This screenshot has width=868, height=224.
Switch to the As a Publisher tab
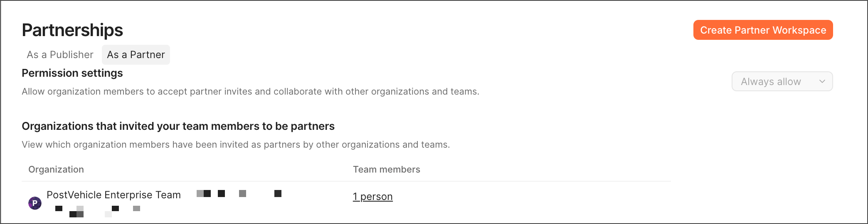click(60, 55)
